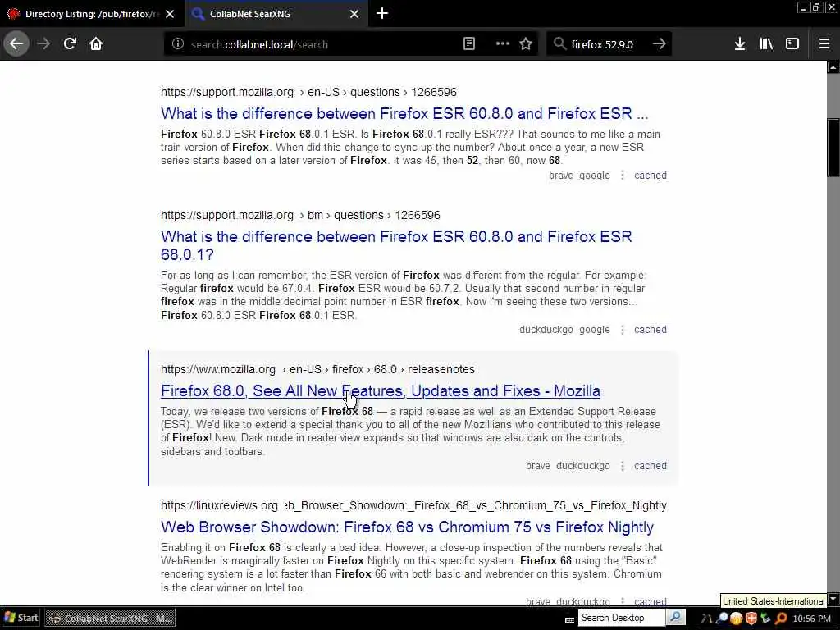This screenshot has width=840, height=630.
Task: Close the Directory Listing tab
Action: tap(170, 14)
